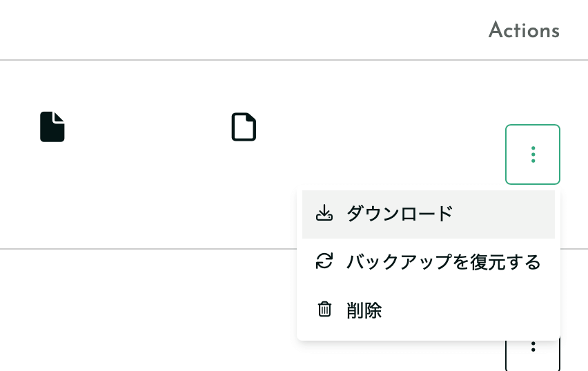The height and width of the screenshot is (371, 588).
Task: Select ダウンロード from the actions menu
Action: tap(429, 214)
